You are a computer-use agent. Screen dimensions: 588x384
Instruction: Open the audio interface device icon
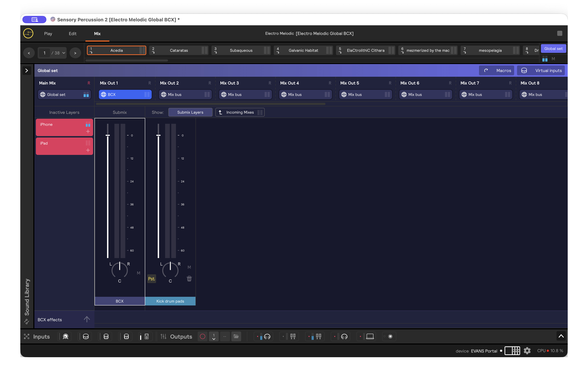click(512, 351)
